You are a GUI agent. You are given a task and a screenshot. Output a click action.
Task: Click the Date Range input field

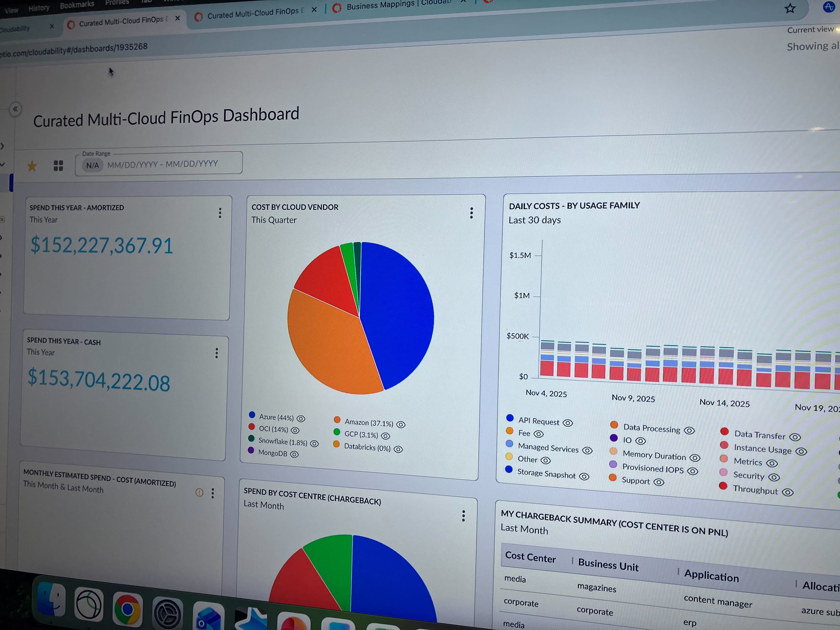point(162,164)
